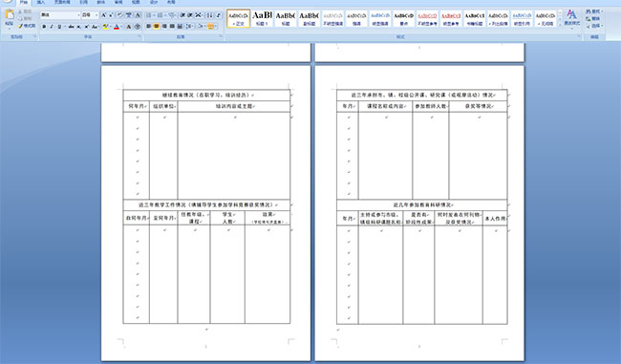Click the Change Styles icon
621x364 pixels.
point(572,18)
